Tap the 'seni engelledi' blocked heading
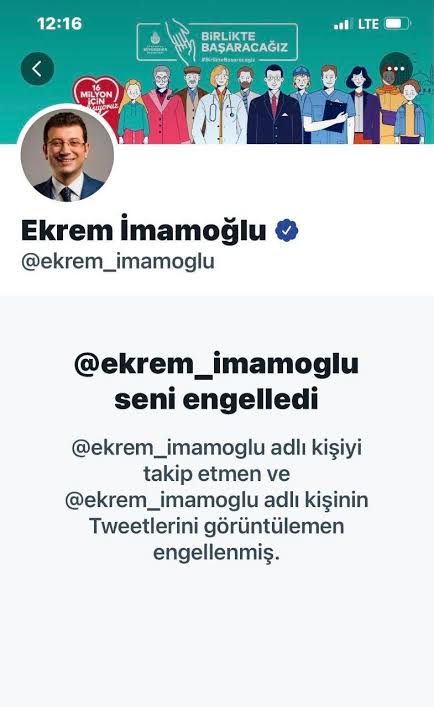434x707 pixels. tap(216, 381)
